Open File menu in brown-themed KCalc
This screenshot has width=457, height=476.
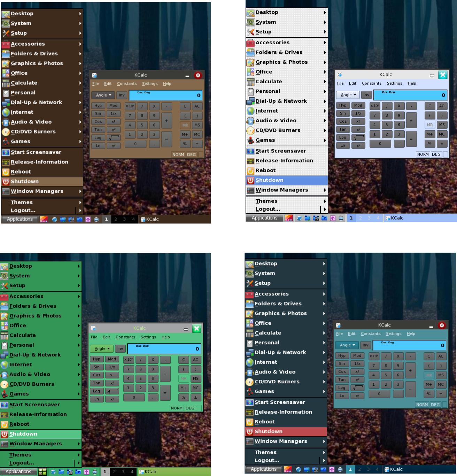96,84
